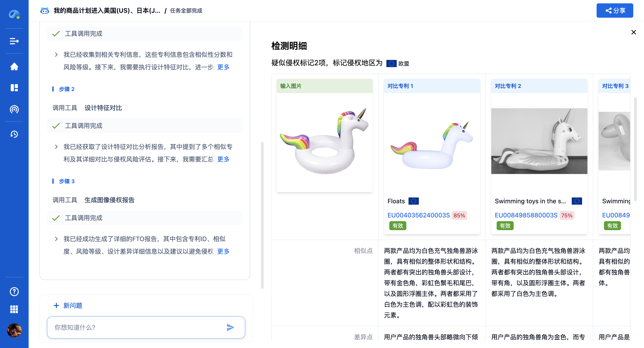This screenshot has height=348, width=644.
Task: Click 更多 link under step 3 summary
Action: click(223, 251)
